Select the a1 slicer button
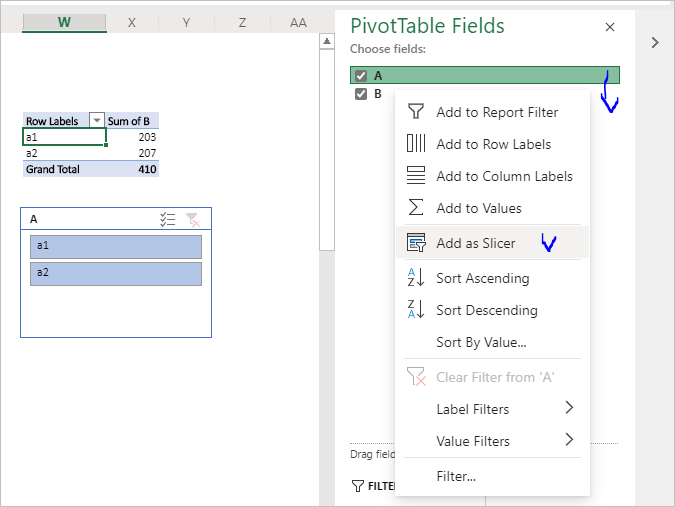The image size is (675, 507). [116, 246]
